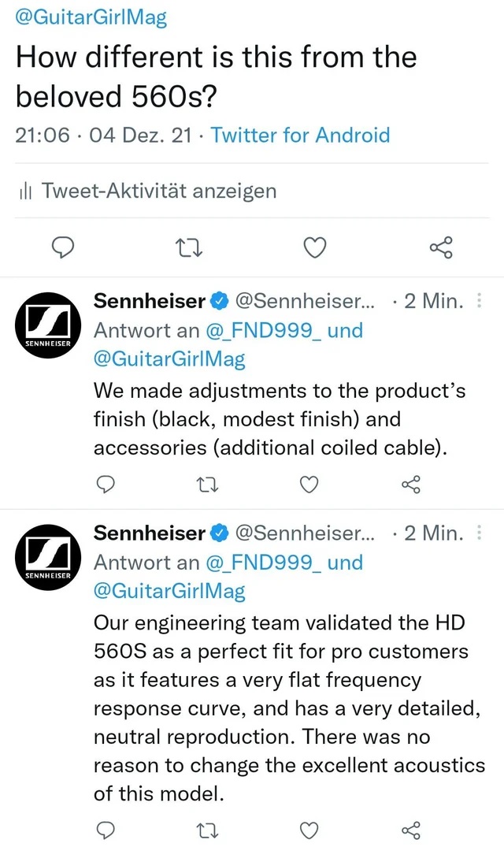Retweet the tweet about product finish adjustments
The width and height of the screenshot is (504, 847).
(x=207, y=485)
